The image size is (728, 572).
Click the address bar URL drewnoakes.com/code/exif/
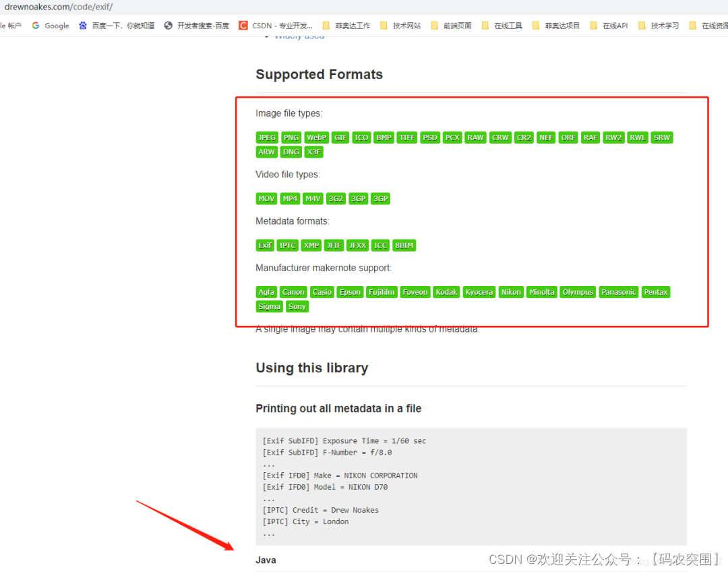(x=59, y=7)
